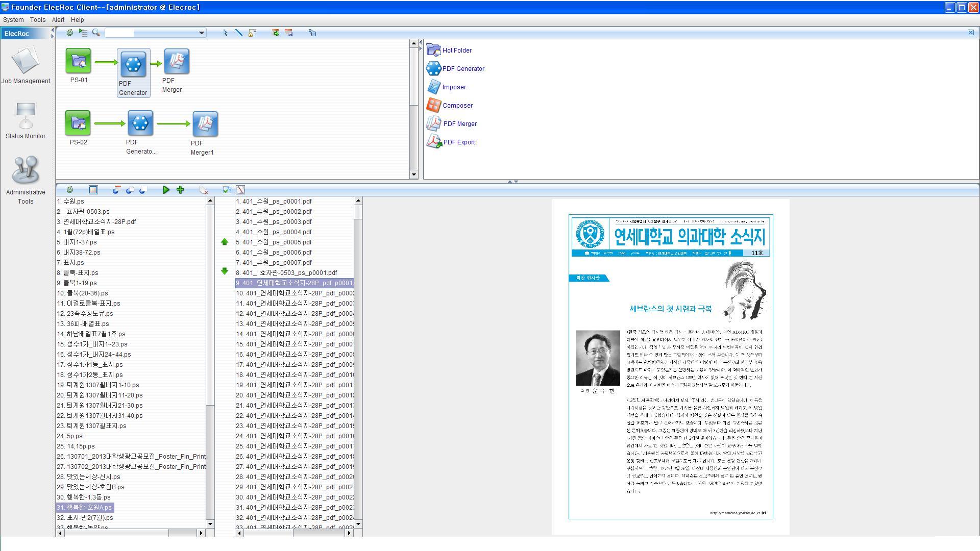Viewport: 980px width, 551px height.
Task: Open the Tools menu
Action: tap(37, 20)
